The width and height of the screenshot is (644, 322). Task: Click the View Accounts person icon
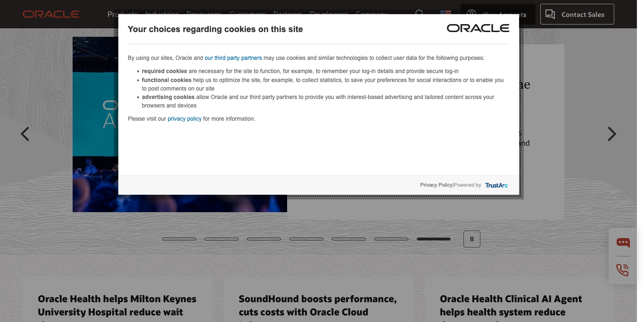[471, 14]
